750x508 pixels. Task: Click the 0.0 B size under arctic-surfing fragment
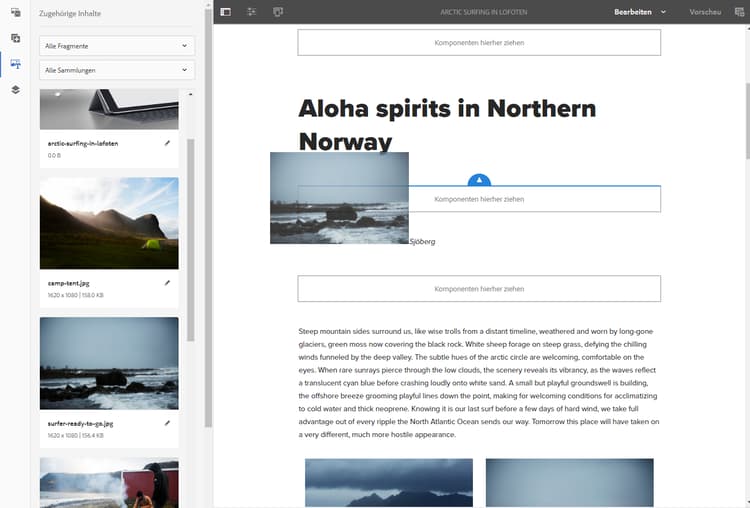(x=54, y=155)
